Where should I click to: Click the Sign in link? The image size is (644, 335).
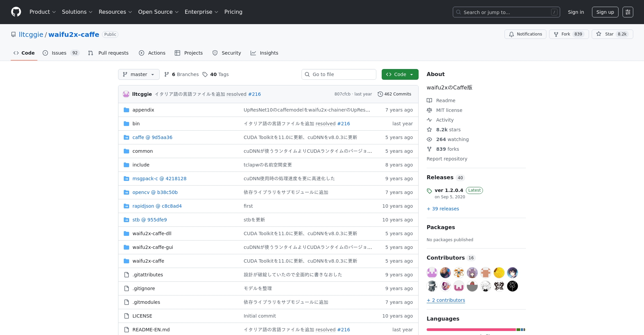[576, 12]
